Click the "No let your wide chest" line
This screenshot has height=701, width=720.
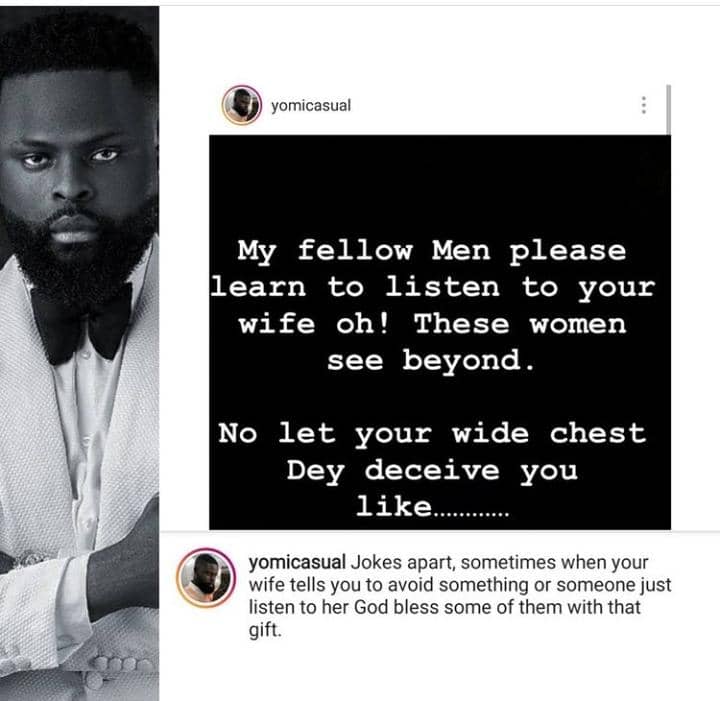coord(432,434)
